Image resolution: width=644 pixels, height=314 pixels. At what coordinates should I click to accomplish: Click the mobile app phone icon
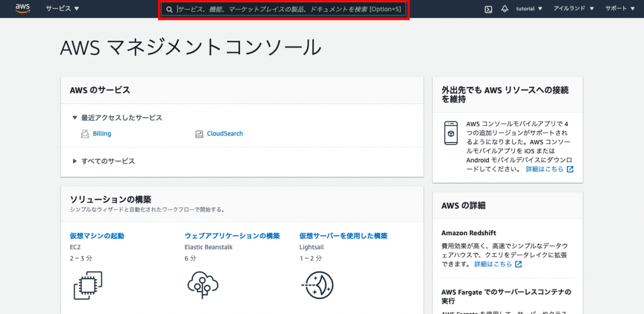451,133
